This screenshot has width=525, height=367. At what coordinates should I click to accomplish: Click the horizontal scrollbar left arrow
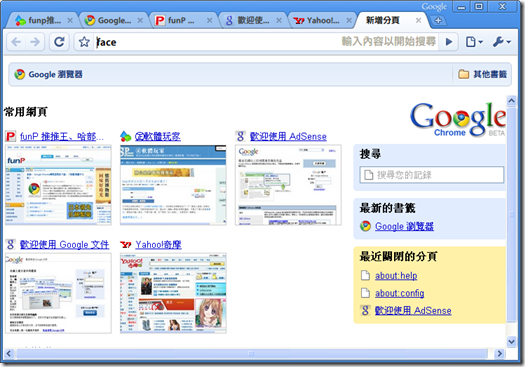[9, 353]
